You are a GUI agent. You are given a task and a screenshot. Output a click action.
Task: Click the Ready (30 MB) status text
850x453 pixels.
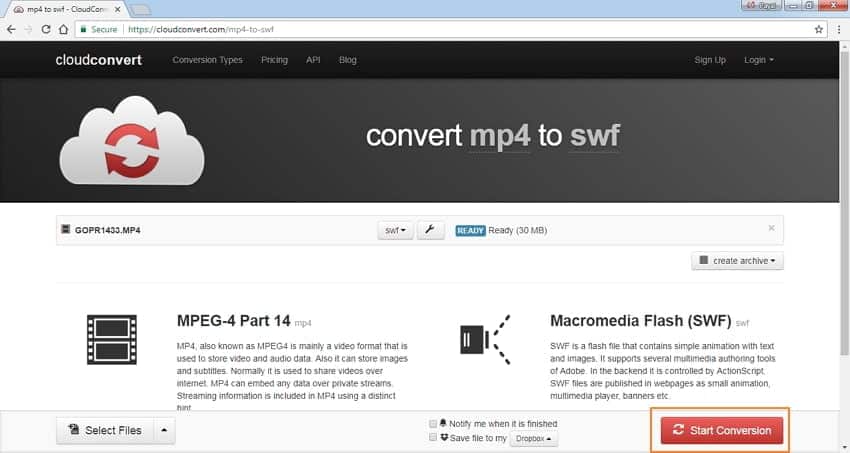click(x=518, y=230)
